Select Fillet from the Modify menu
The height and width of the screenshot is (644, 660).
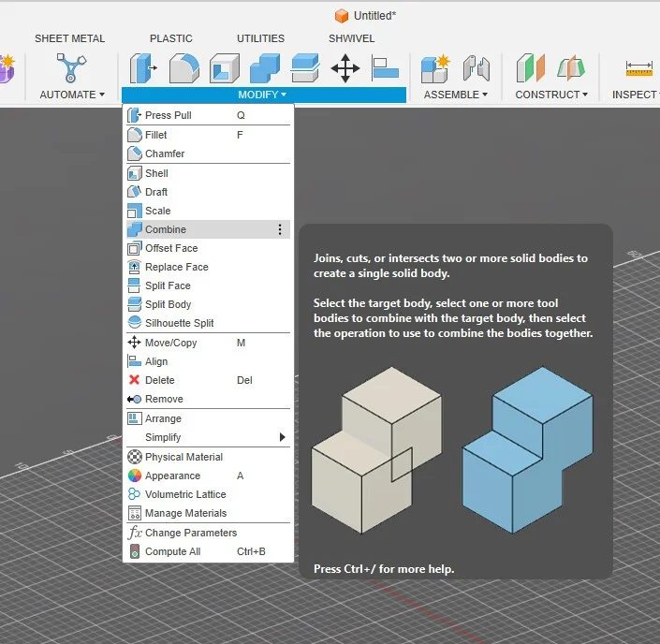209,135
